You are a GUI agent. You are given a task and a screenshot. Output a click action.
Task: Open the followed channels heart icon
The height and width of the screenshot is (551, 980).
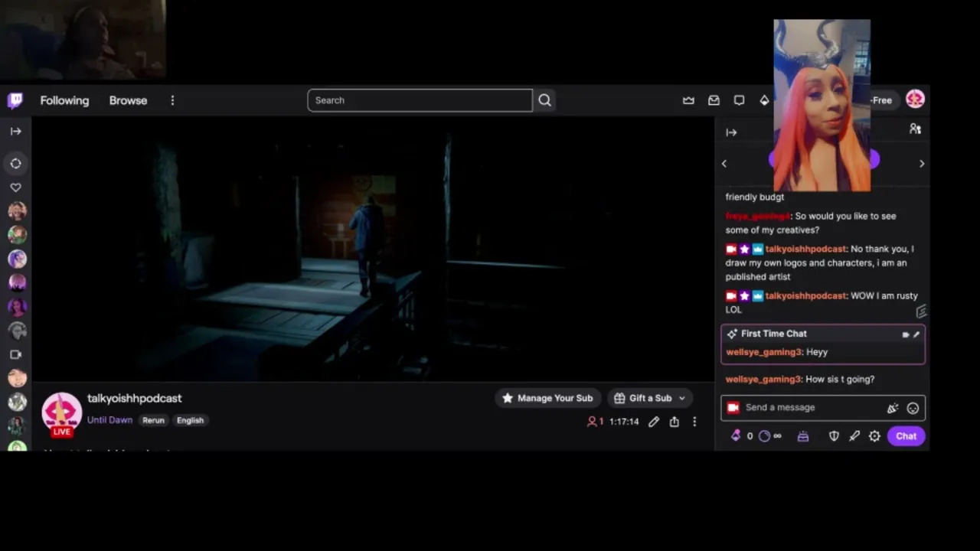click(x=15, y=187)
